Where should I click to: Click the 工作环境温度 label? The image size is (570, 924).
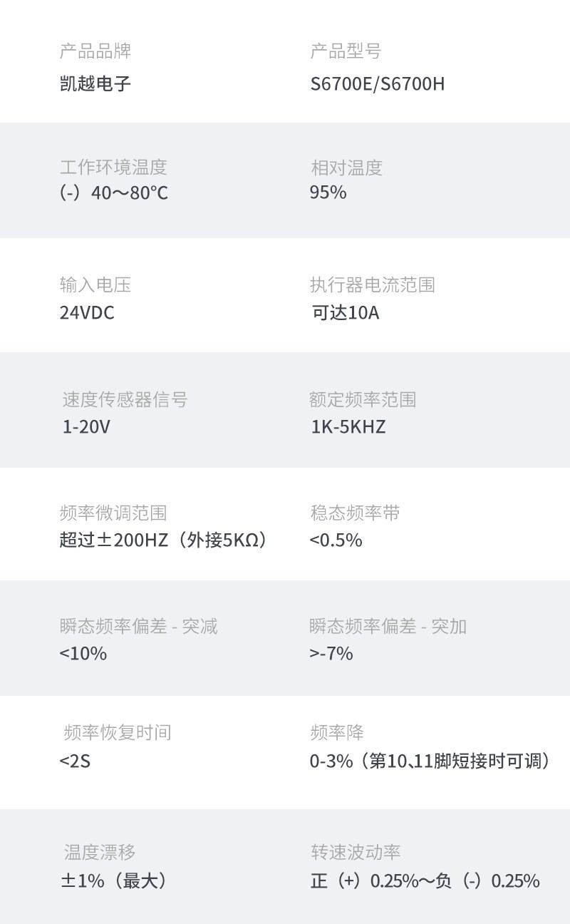[x=113, y=168]
